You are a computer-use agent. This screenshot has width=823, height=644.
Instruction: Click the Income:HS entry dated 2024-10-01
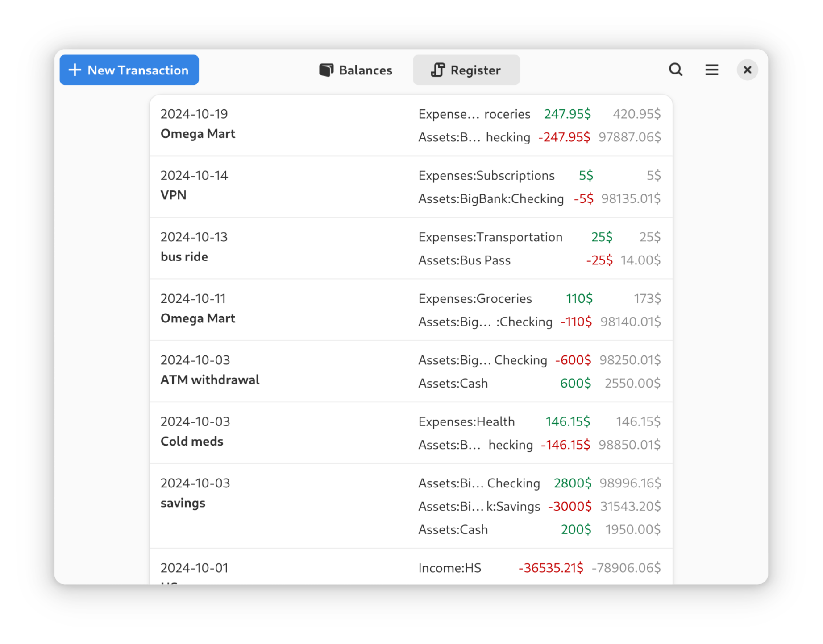(449, 568)
